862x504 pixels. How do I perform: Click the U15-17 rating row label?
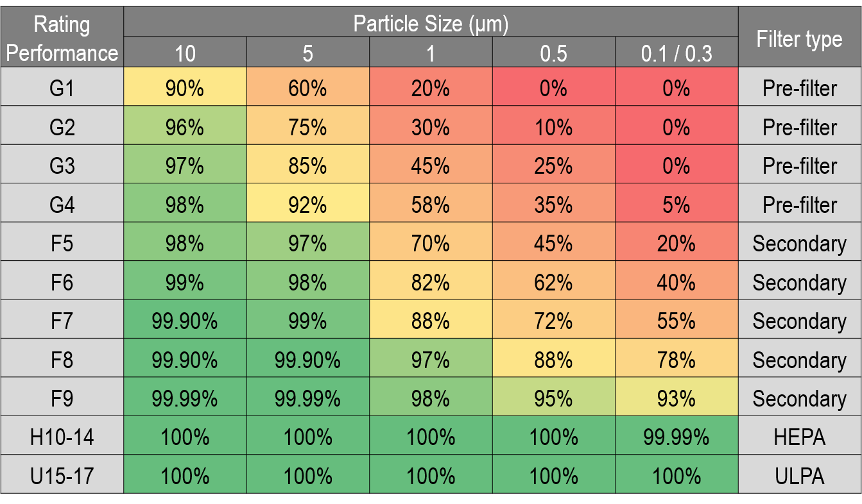coord(62,476)
